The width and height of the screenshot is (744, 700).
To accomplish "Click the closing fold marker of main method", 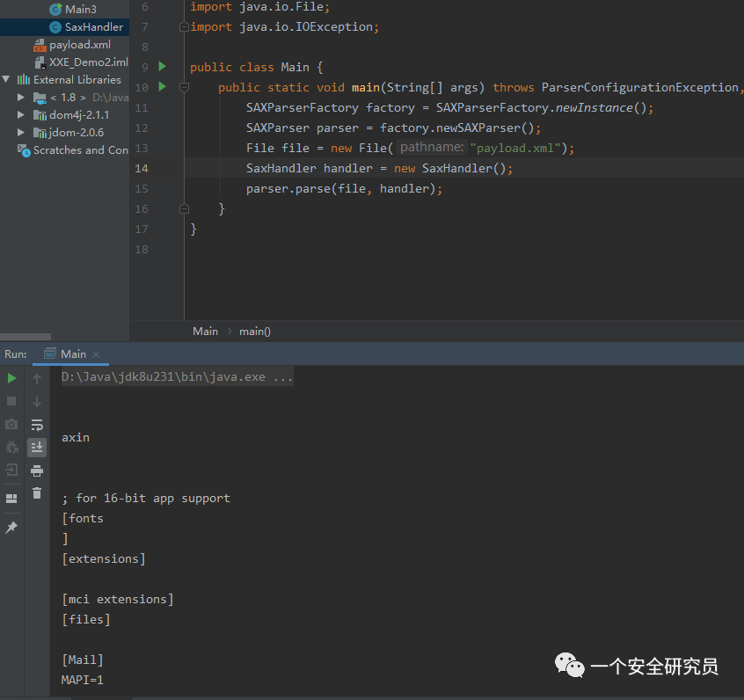I will 184,208.
